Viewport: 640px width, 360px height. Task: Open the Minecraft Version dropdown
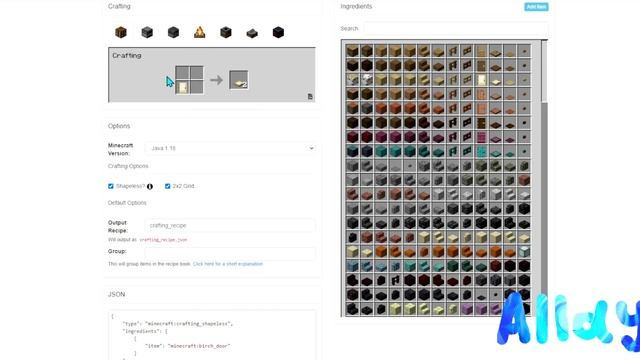point(230,148)
